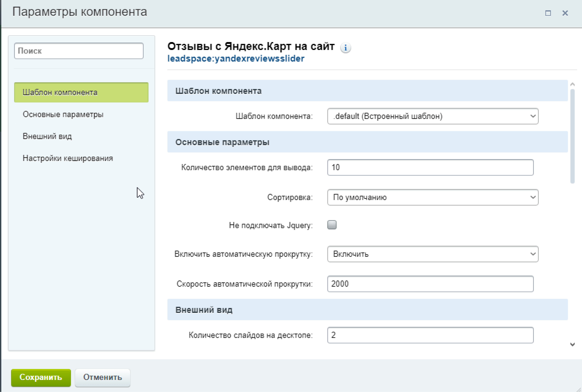The image size is (582, 392).
Task: Toggle the 'Не подключать Jquery' checkbox
Action: click(332, 225)
